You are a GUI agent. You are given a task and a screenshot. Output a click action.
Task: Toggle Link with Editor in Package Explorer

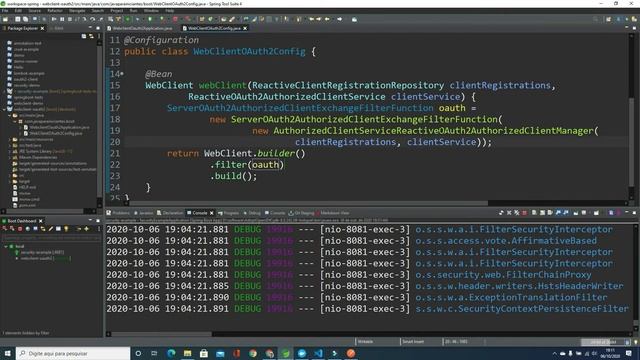(x=91, y=36)
